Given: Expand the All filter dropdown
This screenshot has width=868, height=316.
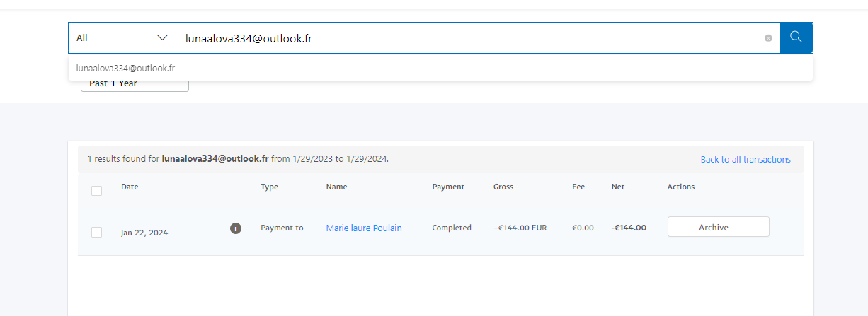Looking at the screenshot, I should click(122, 38).
